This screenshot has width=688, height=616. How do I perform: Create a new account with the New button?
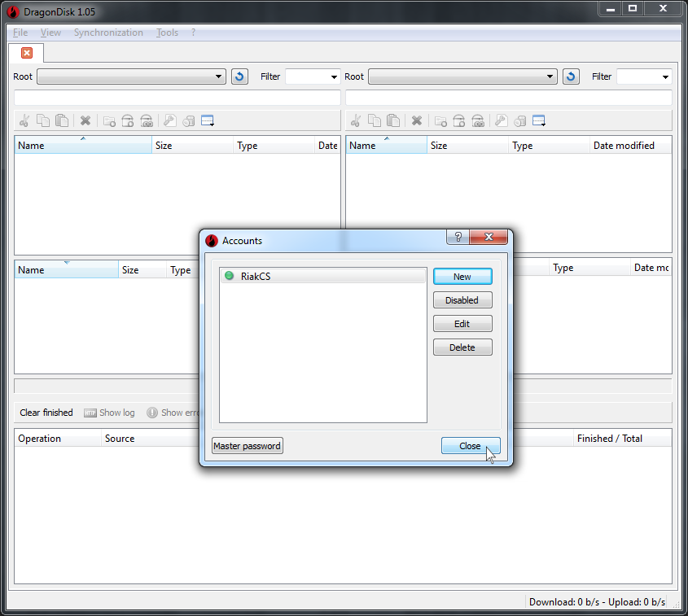(x=462, y=276)
